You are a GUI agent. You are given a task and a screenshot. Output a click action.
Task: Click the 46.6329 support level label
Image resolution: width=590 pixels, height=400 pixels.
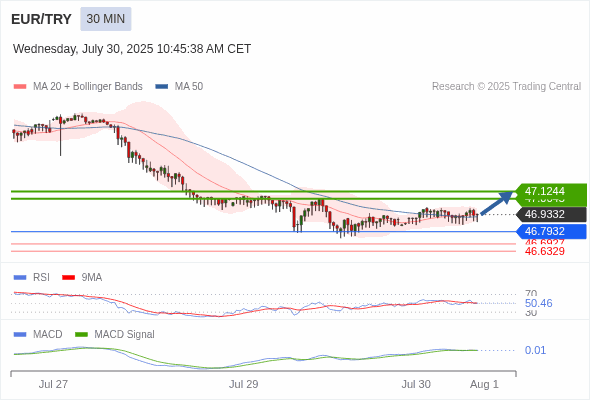(544, 251)
